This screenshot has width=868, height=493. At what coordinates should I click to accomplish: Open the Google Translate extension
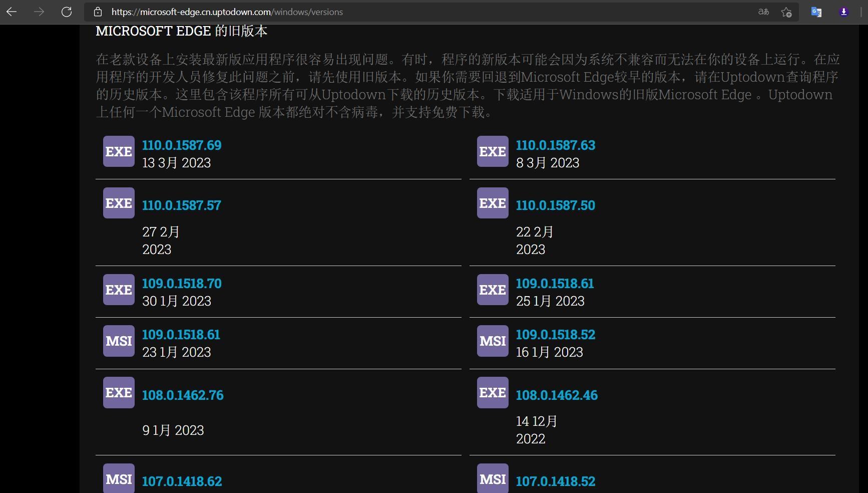(x=816, y=12)
